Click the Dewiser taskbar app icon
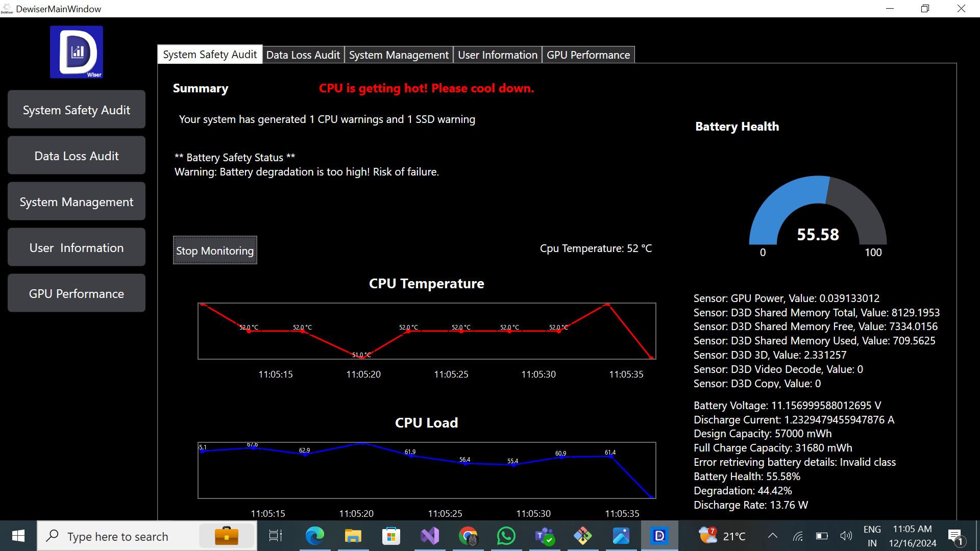 point(659,536)
